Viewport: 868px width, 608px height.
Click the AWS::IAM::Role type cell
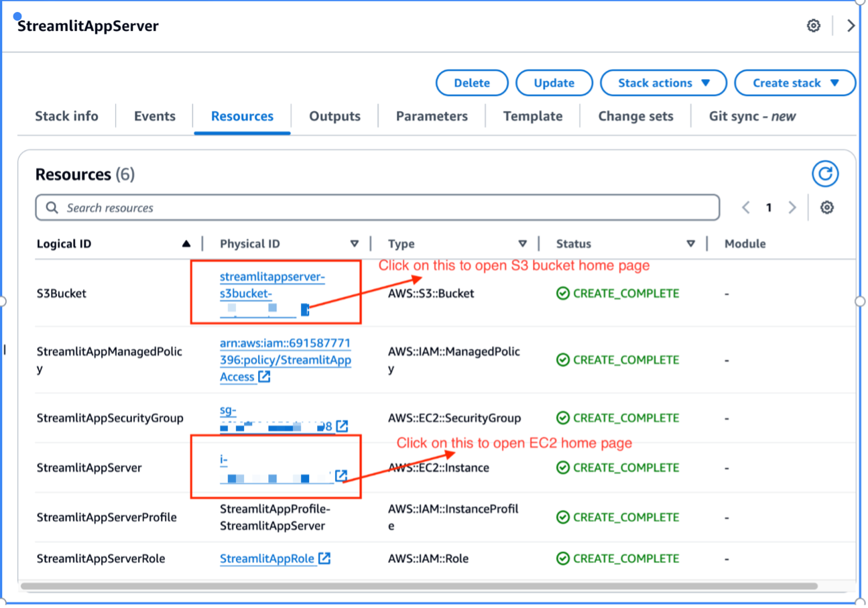pyautogui.click(x=428, y=558)
